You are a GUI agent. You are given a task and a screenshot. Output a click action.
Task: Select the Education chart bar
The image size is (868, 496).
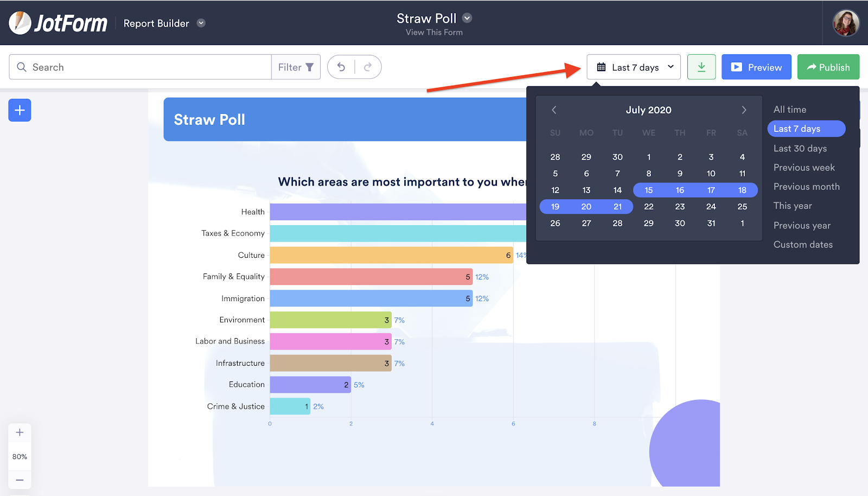click(x=310, y=385)
